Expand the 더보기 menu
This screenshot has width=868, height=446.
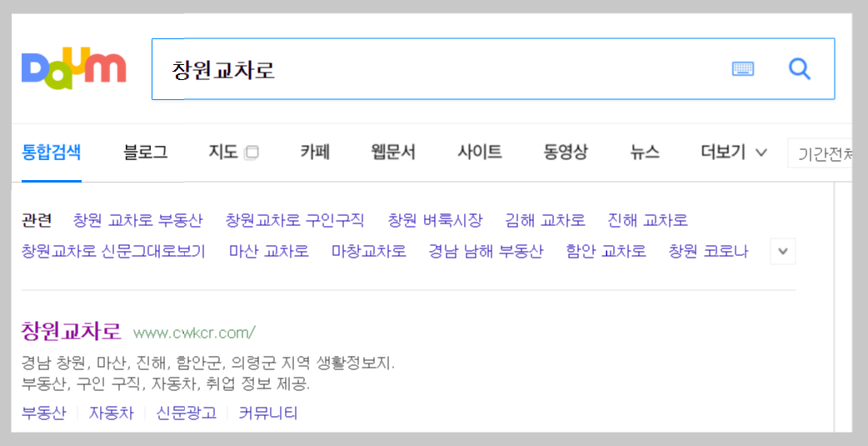point(734,152)
